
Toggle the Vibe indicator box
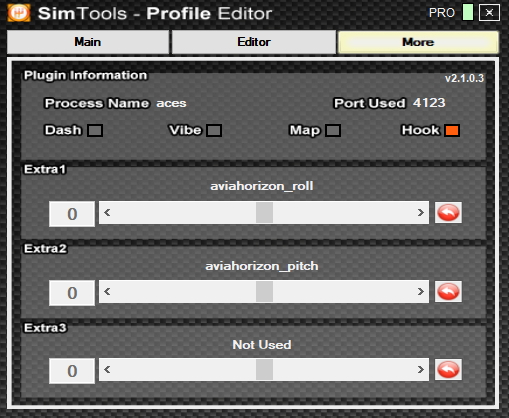tap(214, 130)
